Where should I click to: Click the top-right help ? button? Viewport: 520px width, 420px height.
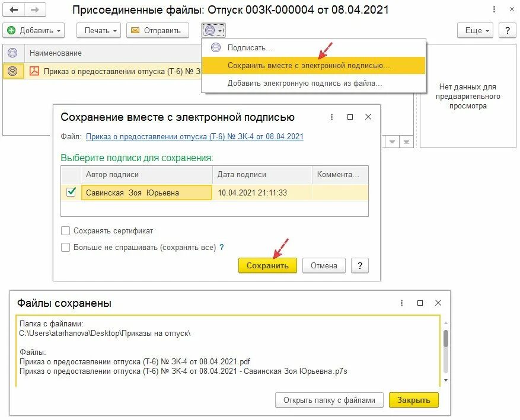point(508,30)
